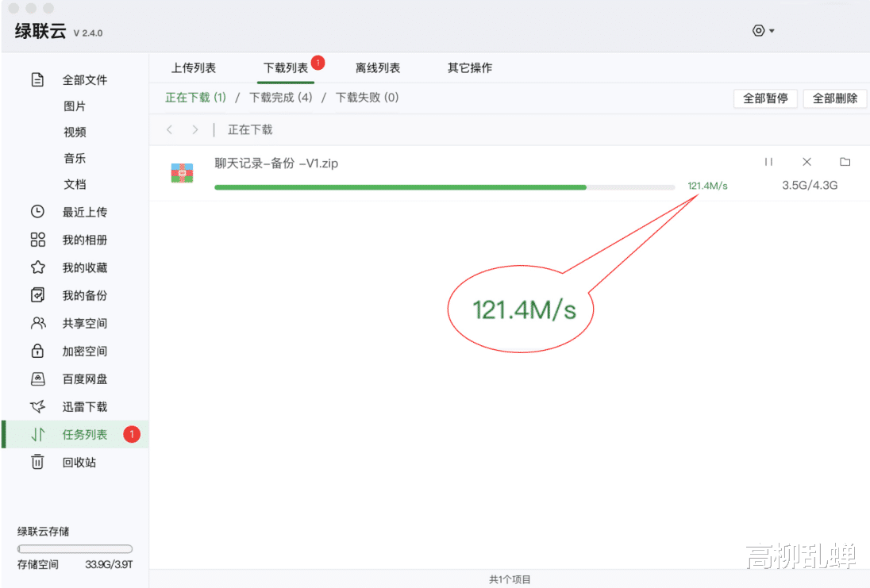The height and width of the screenshot is (588, 870).
Task: Cancel the downloading zip file task
Action: pyautogui.click(x=806, y=161)
